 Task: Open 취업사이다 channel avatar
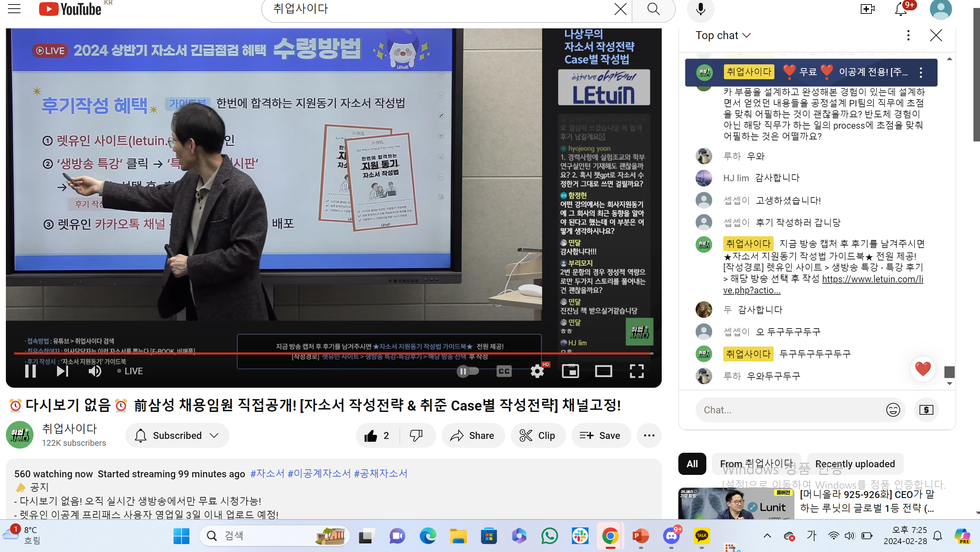point(20,435)
